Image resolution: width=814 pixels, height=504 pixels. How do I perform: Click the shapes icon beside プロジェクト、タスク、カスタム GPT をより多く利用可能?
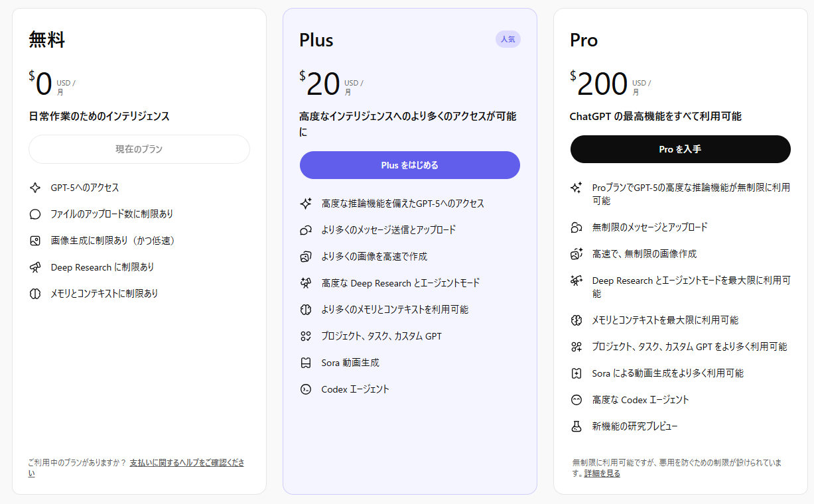(577, 347)
